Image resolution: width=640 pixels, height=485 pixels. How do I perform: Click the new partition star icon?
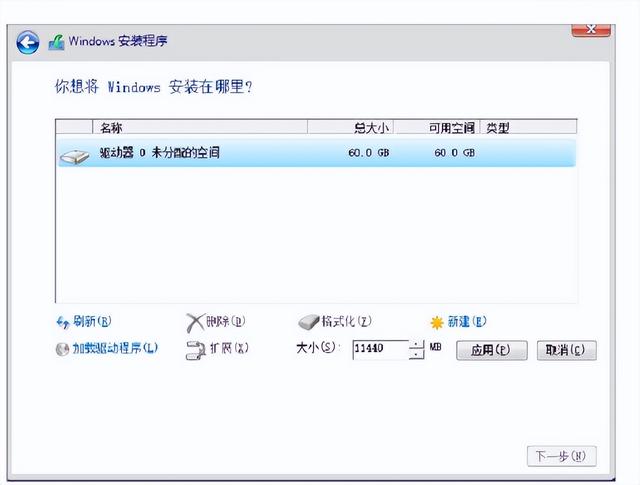click(x=437, y=323)
